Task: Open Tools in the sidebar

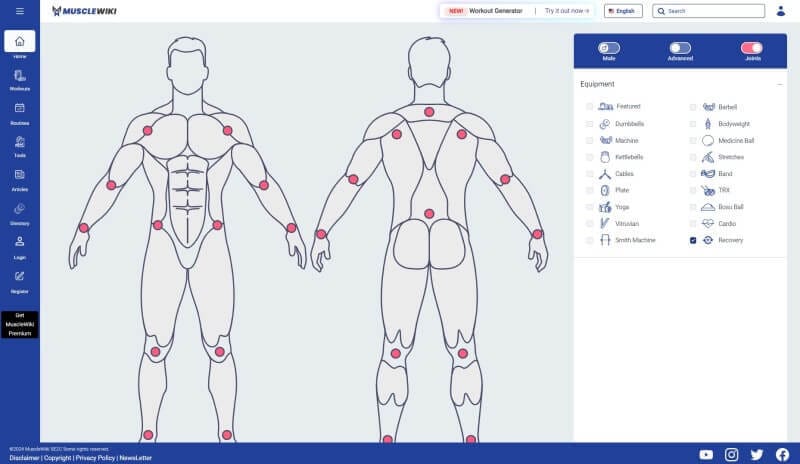Action: 19,146
